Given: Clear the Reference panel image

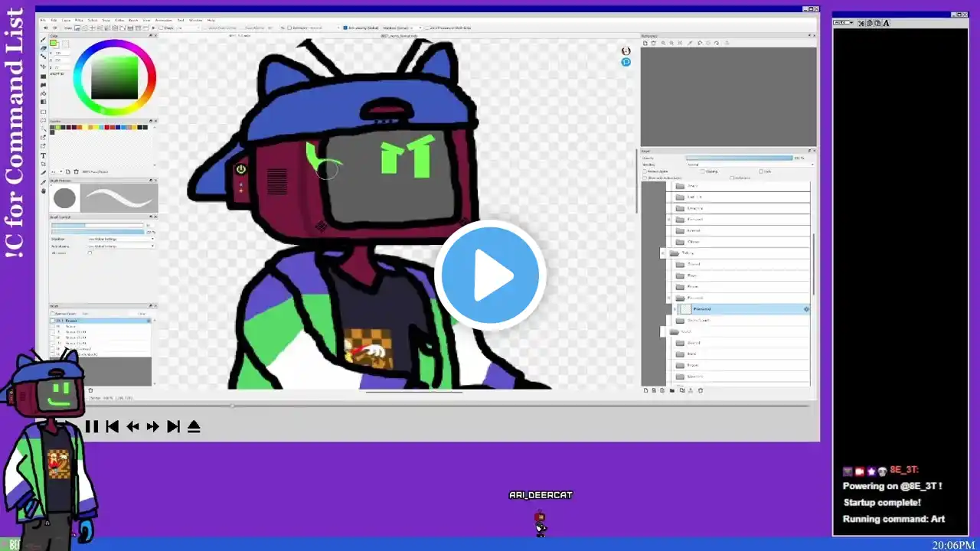Looking at the screenshot, I should (x=653, y=43).
